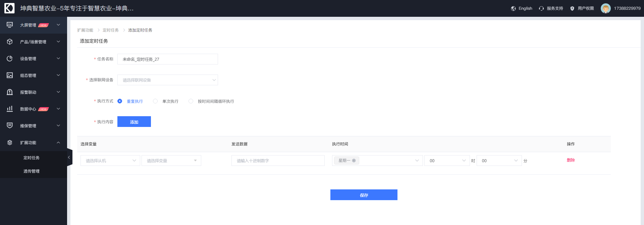The height and width of the screenshot is (225, 644).
Task: Click the 执行时间 column header
Action: pos(340,144)
